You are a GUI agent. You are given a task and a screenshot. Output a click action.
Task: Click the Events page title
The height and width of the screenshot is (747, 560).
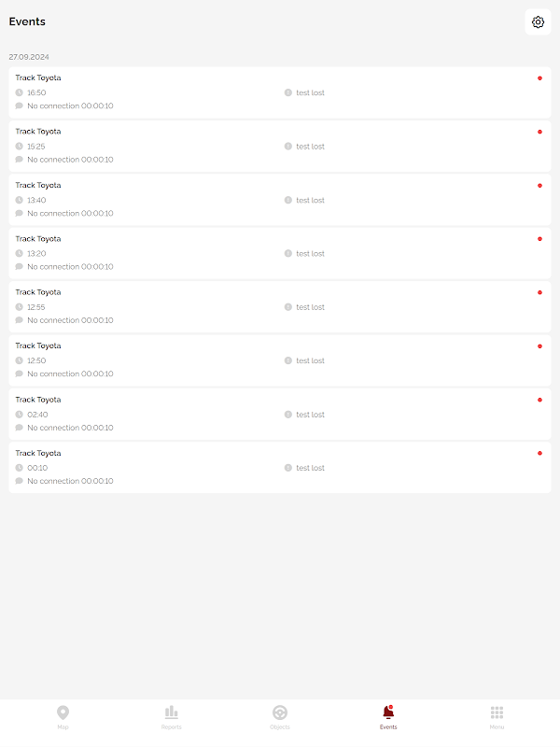pos(27,21)
